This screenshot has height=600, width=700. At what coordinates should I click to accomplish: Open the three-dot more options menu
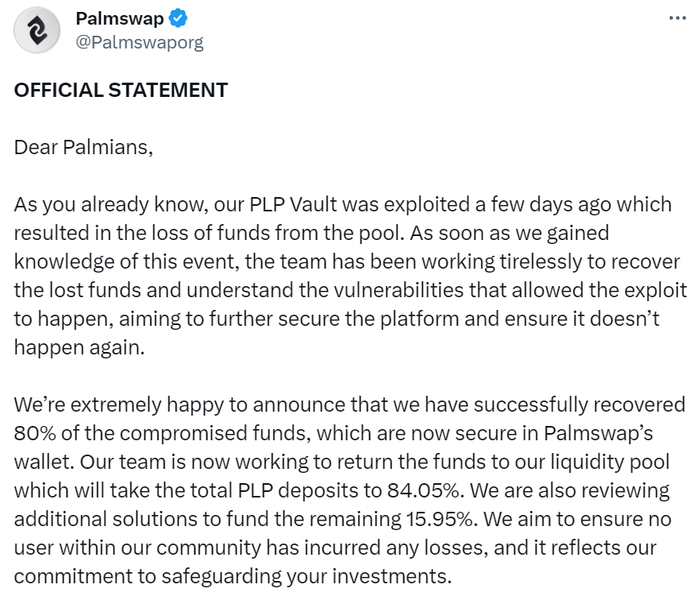point(677,18)
